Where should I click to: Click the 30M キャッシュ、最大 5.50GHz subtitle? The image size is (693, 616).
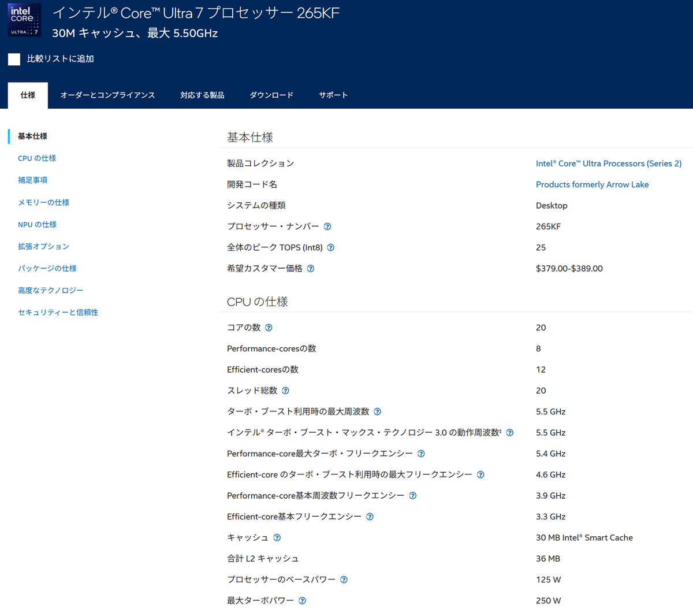tap(135, 34)
